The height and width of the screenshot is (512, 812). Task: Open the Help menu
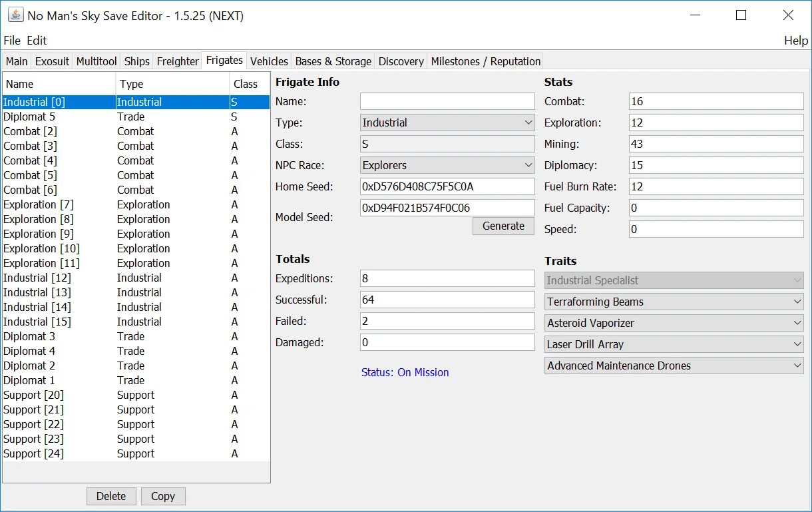(795, 41)
